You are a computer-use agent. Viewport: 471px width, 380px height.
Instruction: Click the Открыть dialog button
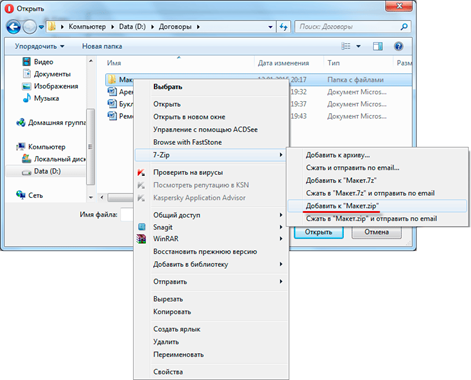click(x=319, y=232)
